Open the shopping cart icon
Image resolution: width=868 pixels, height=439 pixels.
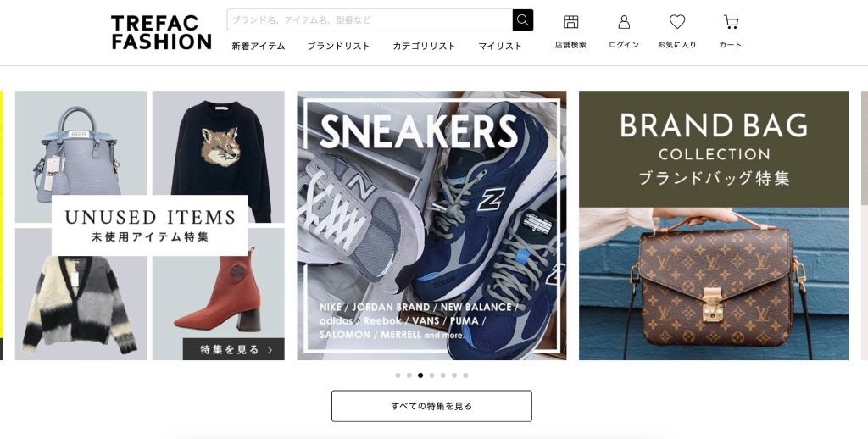[x=731, y=22]
